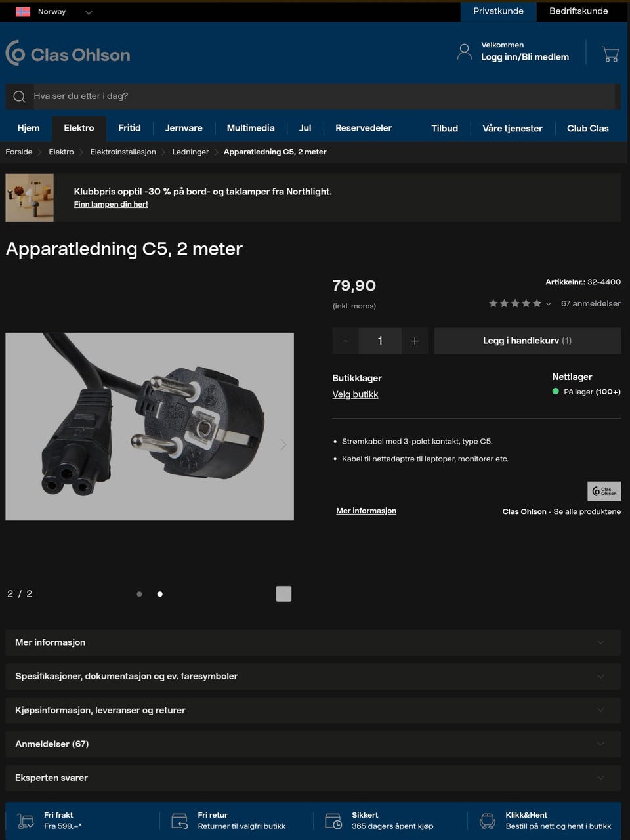Click the 'Mer informasjon' underlined link
This screenshot has width=630, height=840.
(366, 511)
